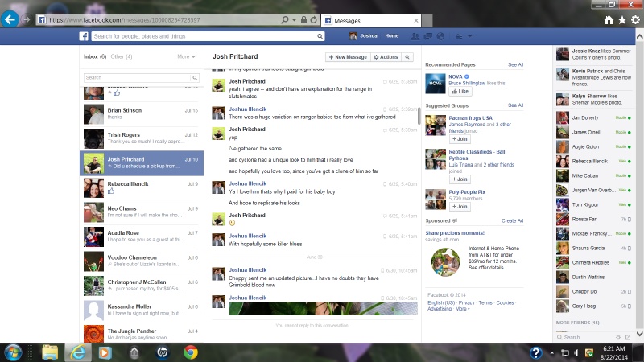This screenshot has height=362, width=644.
Task: Open chat settings gear in chat sidebar
Action: coord(617,337)
